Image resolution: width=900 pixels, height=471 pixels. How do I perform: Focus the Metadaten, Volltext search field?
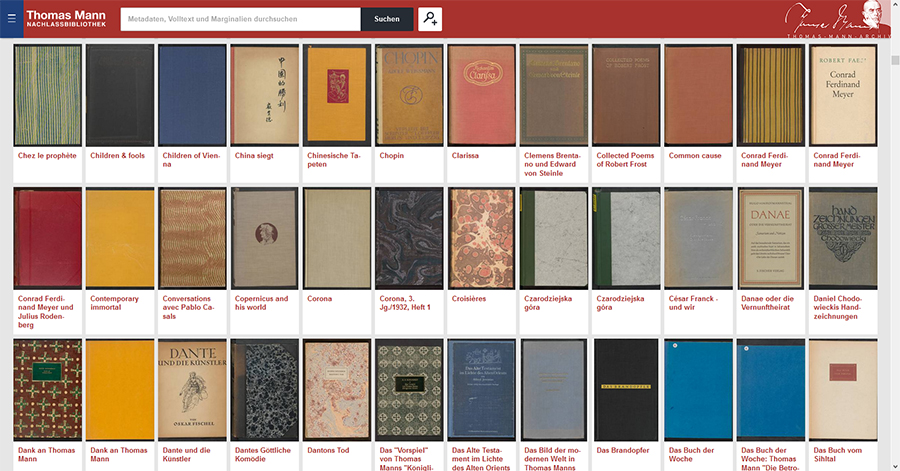click(240, 19)
